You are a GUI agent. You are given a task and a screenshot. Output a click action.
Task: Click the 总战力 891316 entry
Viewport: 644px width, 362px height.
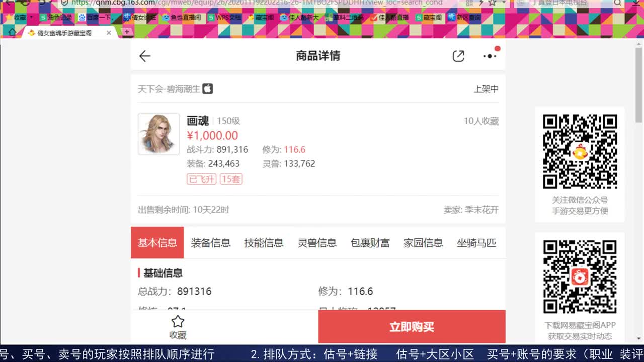coord(175,291)
